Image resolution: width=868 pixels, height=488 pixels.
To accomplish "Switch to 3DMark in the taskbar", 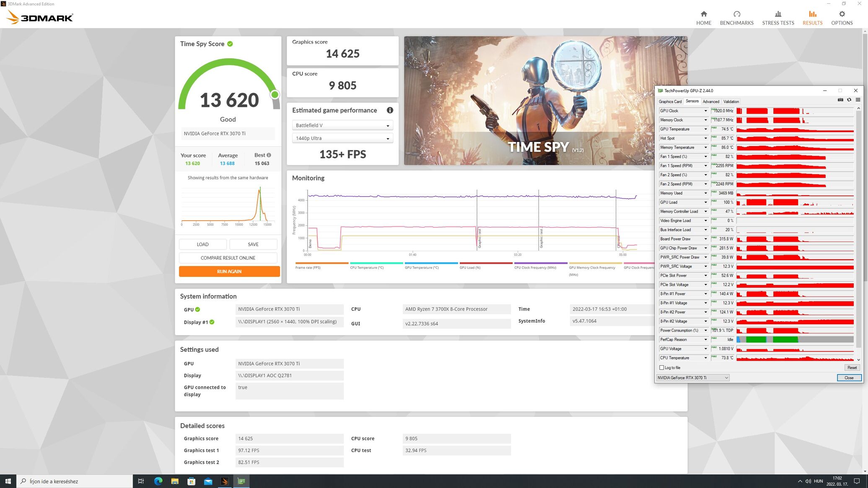I will pyautogui.click(x=225, y=481).
